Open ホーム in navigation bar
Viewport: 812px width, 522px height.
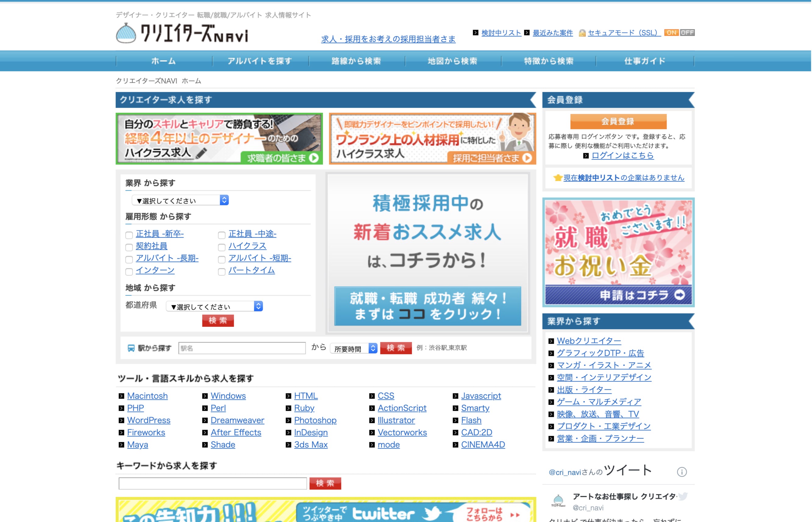(164, 61)
